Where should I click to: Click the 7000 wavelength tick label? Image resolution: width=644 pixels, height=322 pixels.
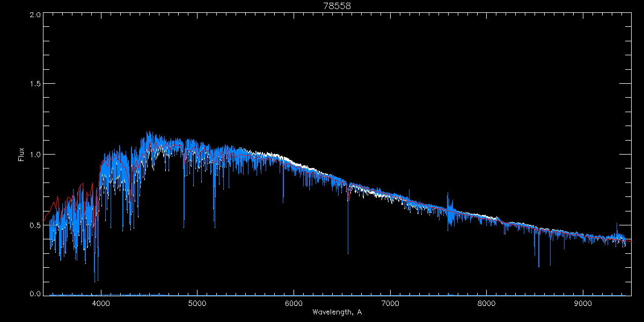coord(390,303)
